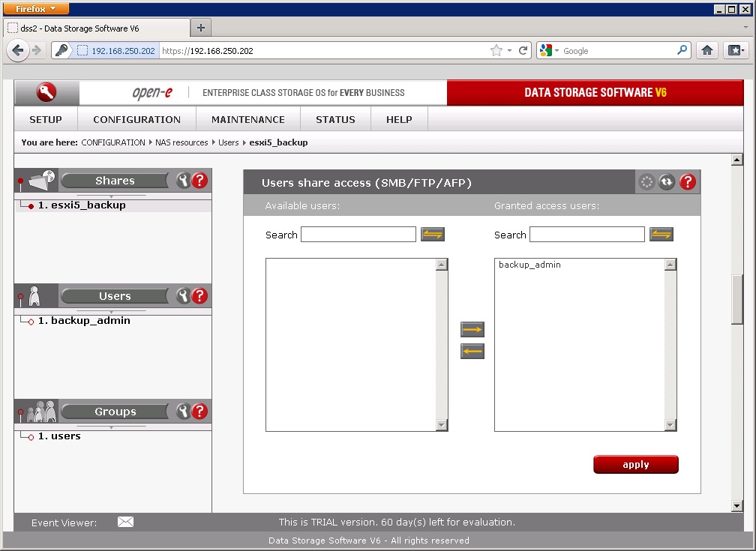Click Users breadcrumb link

[229, 142]
